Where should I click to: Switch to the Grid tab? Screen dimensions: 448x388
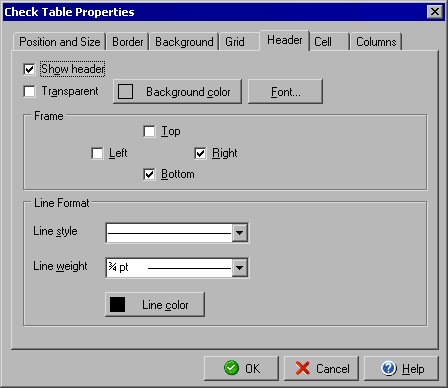click(235, 42)
